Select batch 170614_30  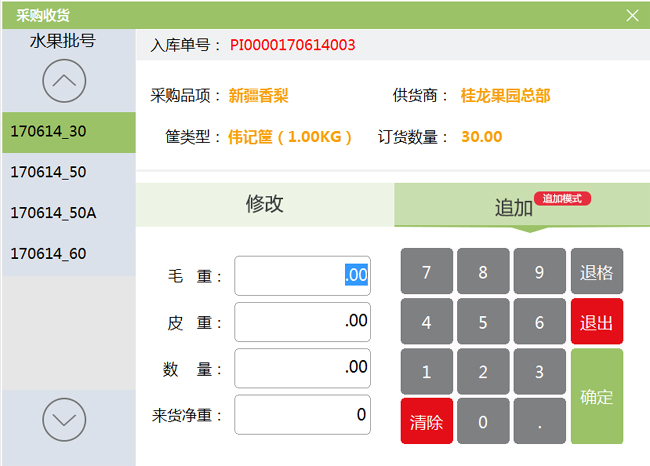click(x=68, y=132)
